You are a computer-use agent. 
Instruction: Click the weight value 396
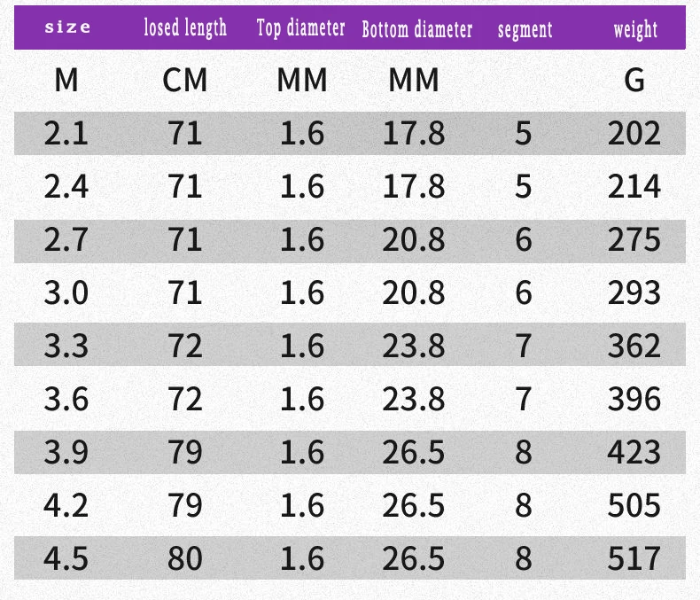click(x=634, y=399)
